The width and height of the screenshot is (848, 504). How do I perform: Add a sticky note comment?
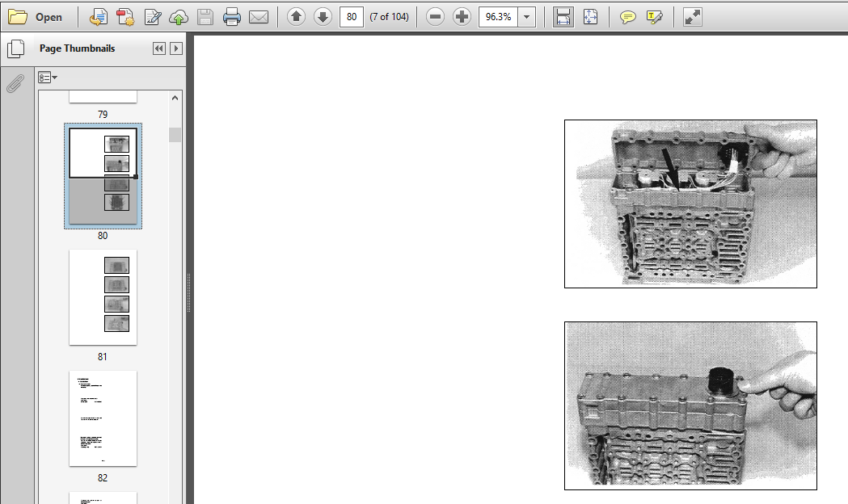(627, 17)
